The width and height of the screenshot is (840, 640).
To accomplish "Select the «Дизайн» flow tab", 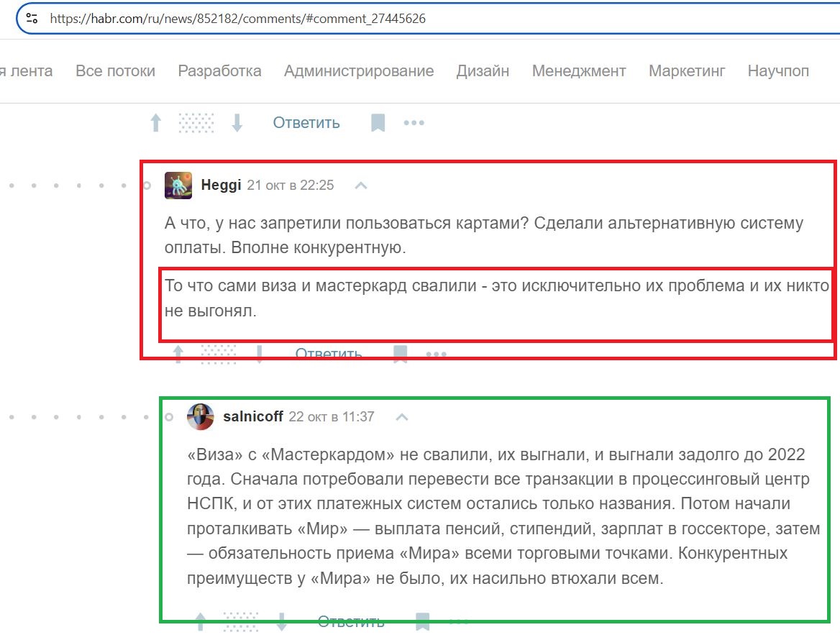I will (x=483, y=71).
